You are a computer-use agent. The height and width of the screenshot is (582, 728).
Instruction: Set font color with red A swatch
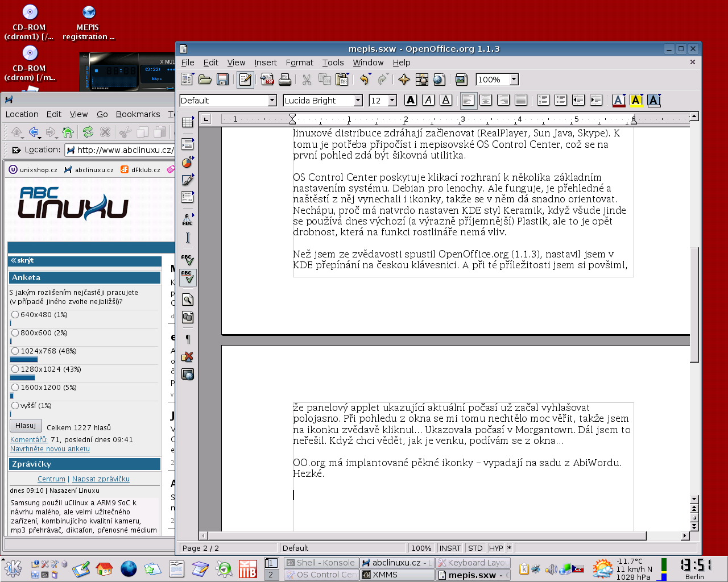[x=618, y=101]
